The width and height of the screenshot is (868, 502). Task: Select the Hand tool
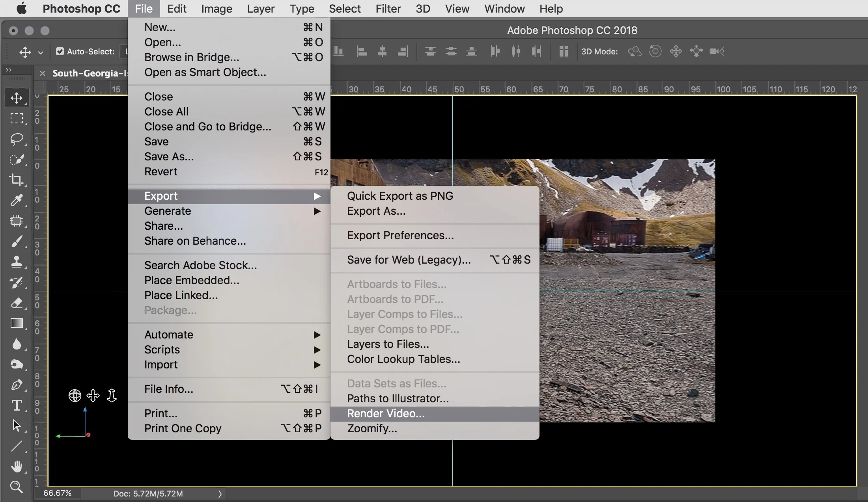pos(17,467)
